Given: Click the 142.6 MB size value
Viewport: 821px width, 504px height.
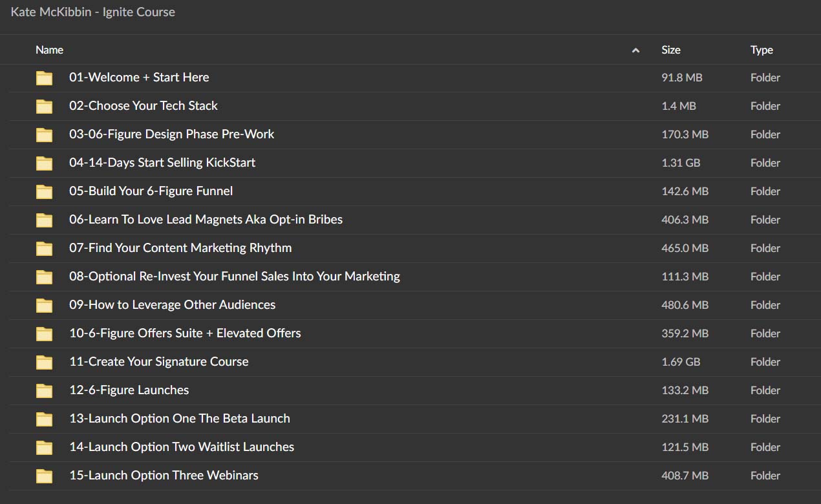Looking at the screenshot, I should tap(685, 191).
